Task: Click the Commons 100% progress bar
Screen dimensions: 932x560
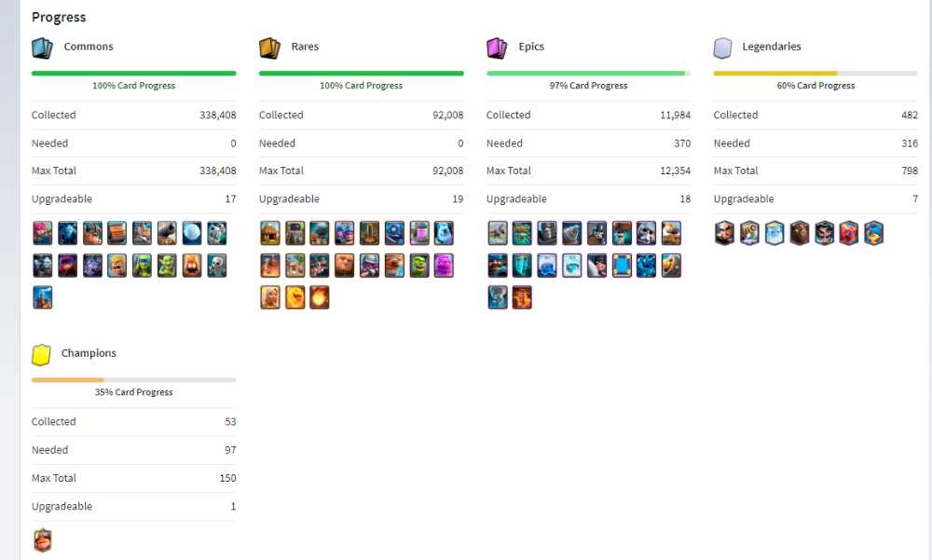Action: click(133, 74)
